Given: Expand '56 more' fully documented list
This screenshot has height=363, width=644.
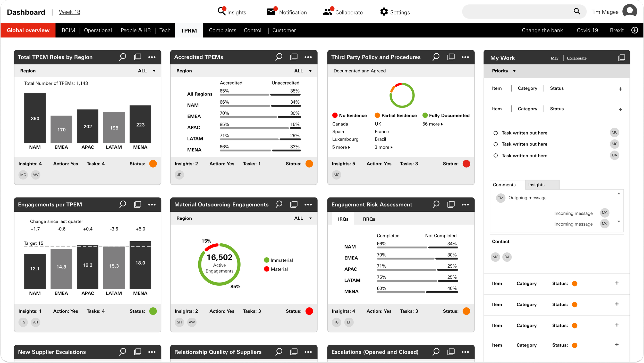Looking at the screenshot, I should coord(433,124).
